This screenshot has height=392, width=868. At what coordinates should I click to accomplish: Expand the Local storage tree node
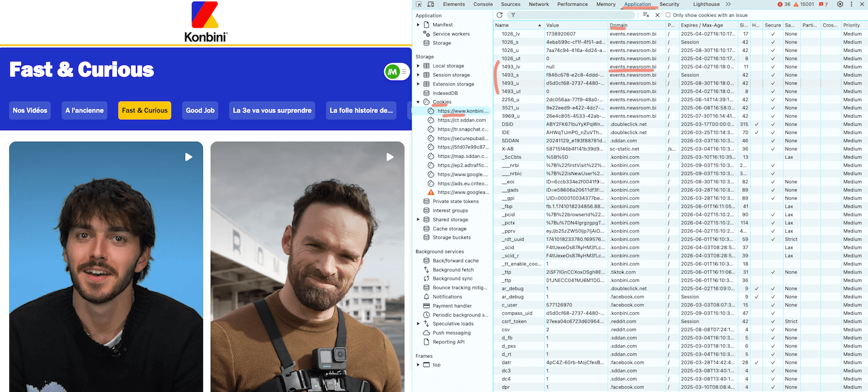point(418,66)
